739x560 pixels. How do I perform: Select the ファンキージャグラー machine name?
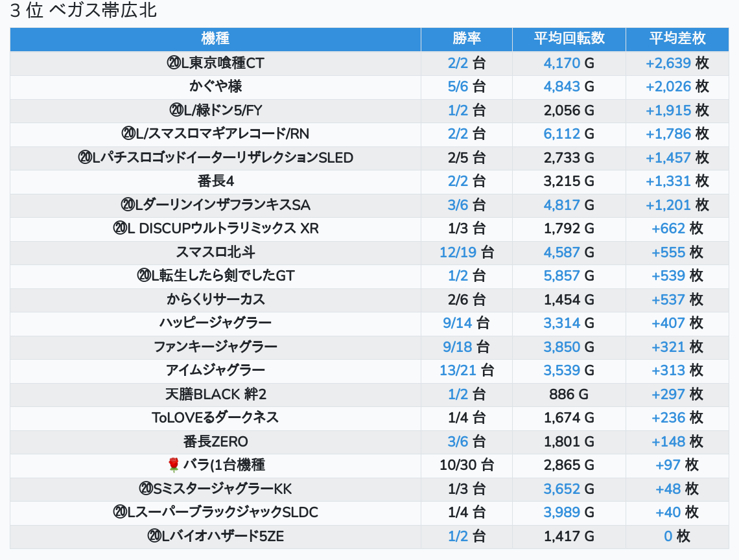pyautogui.click(x=215, y=347)
